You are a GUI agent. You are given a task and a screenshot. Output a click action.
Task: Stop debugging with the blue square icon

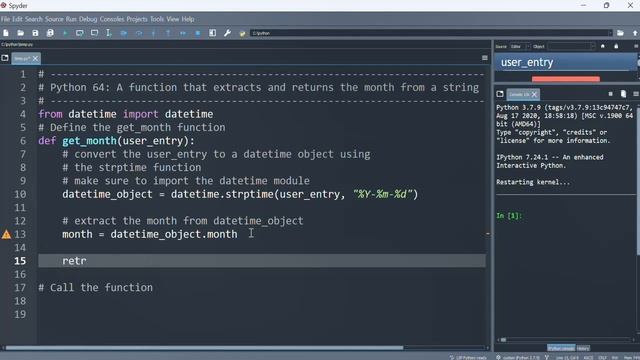pos(198,33)
